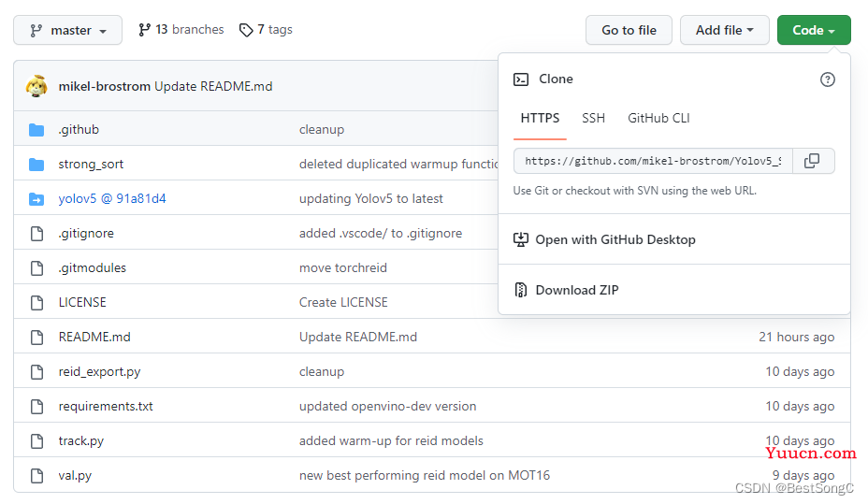
Task: Open the Update README.md commit in README row
Action: click(x=358, y=337)
